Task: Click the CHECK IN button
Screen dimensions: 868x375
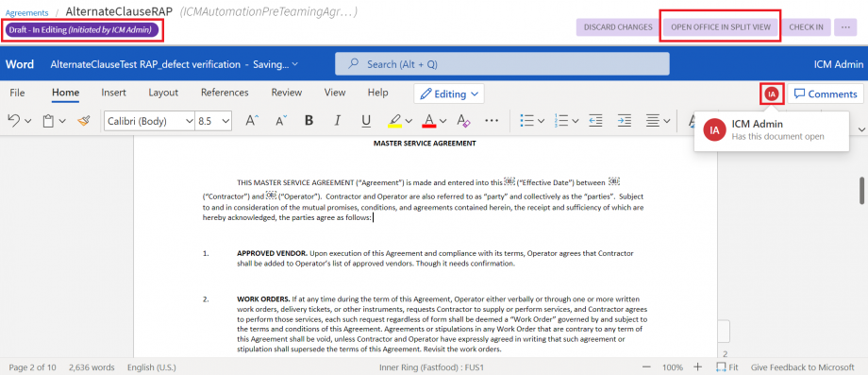Action: [806, 26]
